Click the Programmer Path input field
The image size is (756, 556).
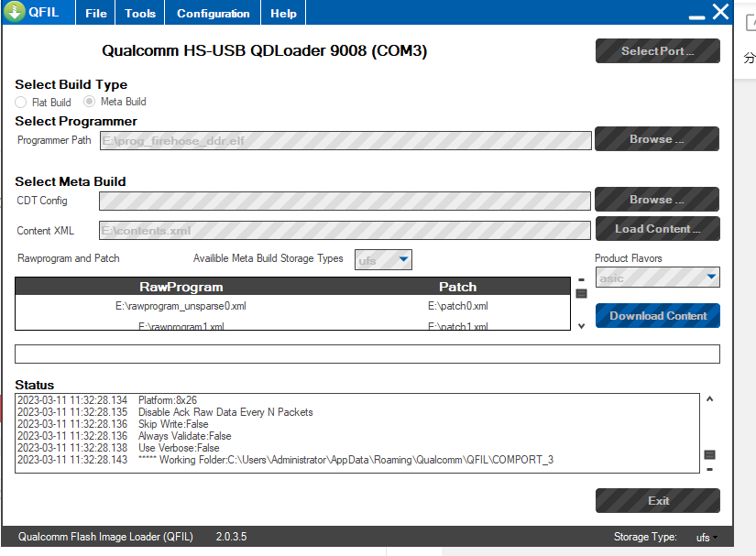345,141
